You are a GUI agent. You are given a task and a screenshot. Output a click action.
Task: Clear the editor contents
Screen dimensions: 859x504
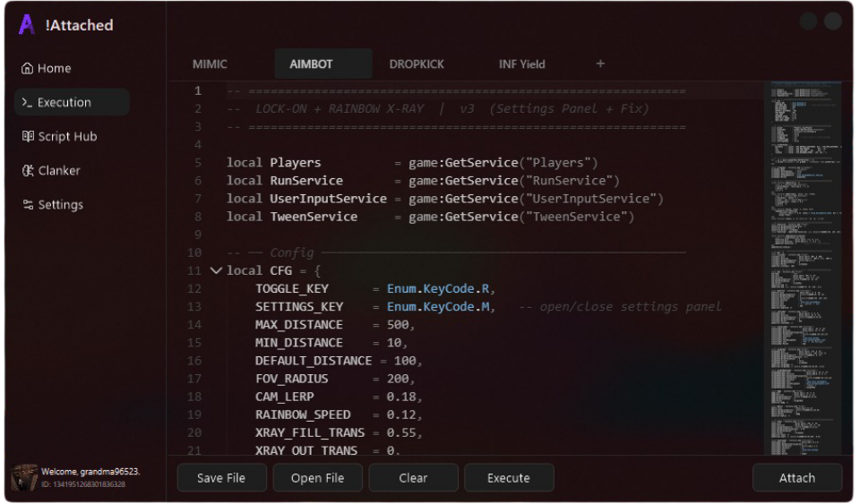(413, 478)
